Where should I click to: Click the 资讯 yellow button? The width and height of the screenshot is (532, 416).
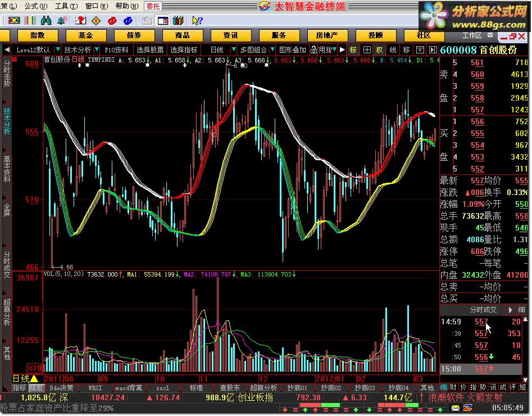(231, 35)
